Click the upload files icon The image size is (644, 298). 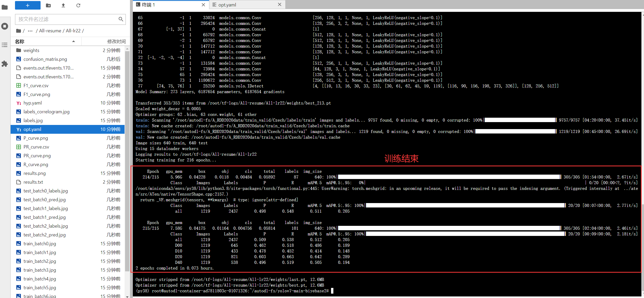(x=63, y=5)
